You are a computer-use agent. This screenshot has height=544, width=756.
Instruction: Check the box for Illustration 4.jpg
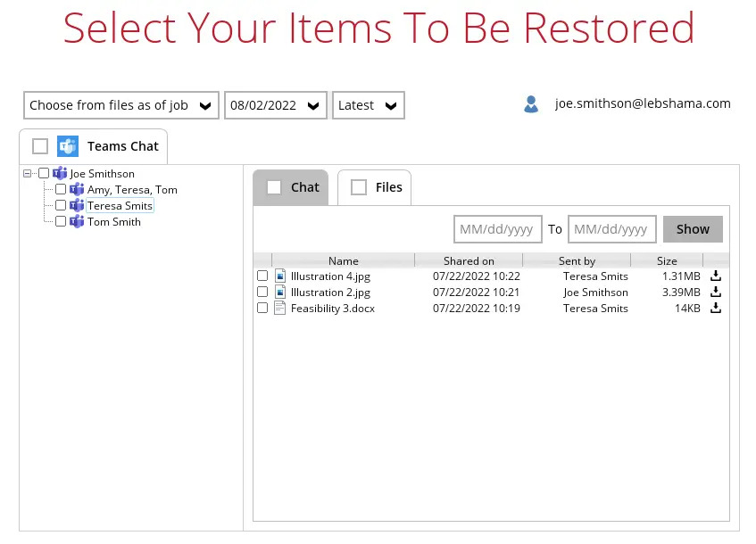[262, 276]
